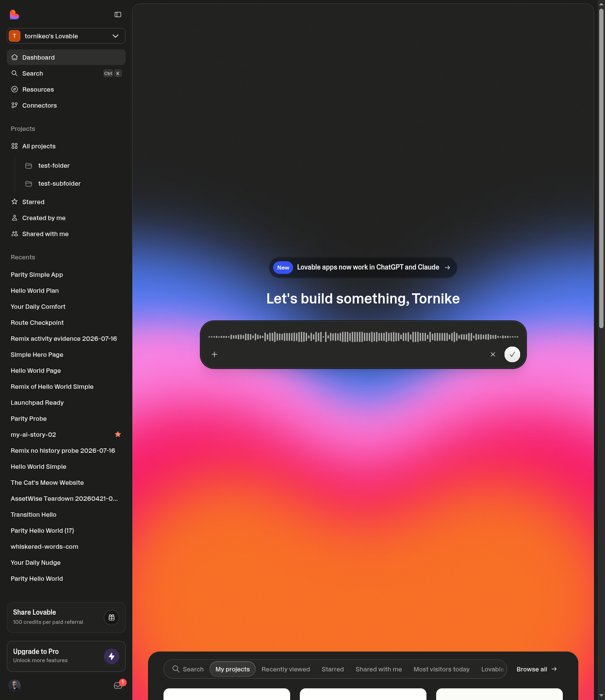The width and height of the screenshot is (605, 700).
Task: Switch to Most visitors today tab
Action: [441, 669]
